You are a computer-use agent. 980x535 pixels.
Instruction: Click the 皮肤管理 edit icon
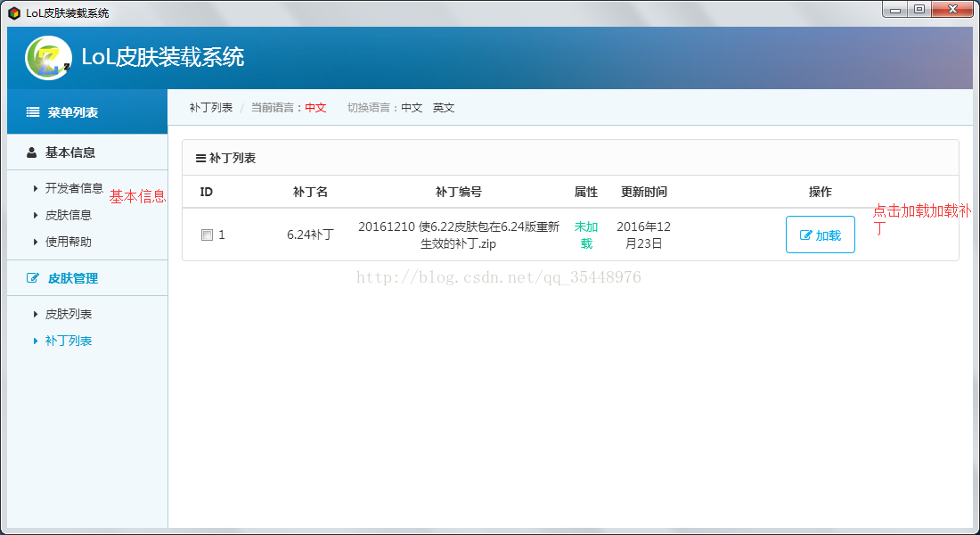pos(32,278)
